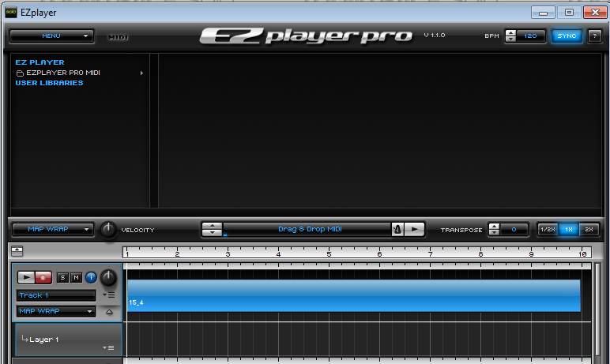
Task: Close the EZplayer window
Action: [595, 13]
